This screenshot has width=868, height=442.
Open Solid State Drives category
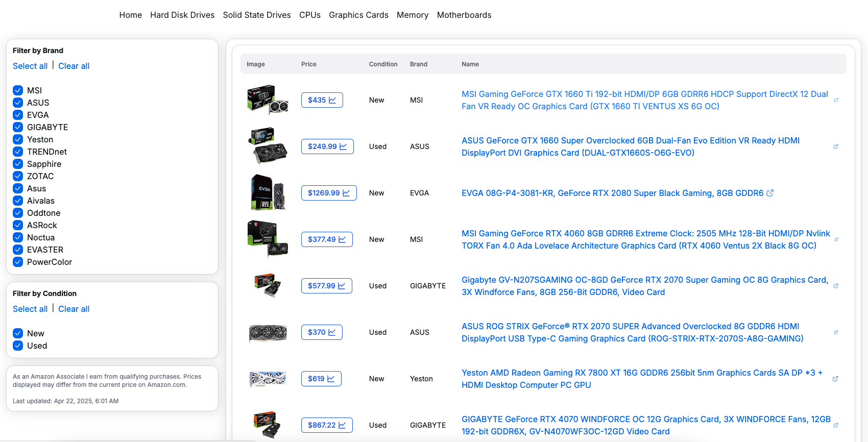click(257, 15)
